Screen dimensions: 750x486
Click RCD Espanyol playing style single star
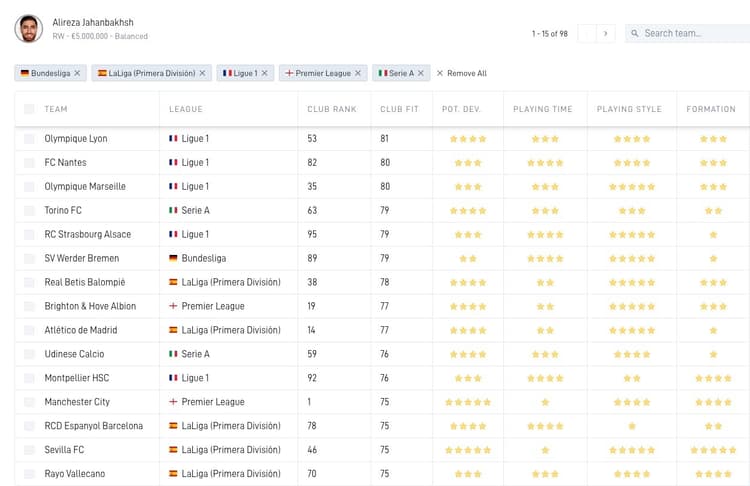(632, 426)
